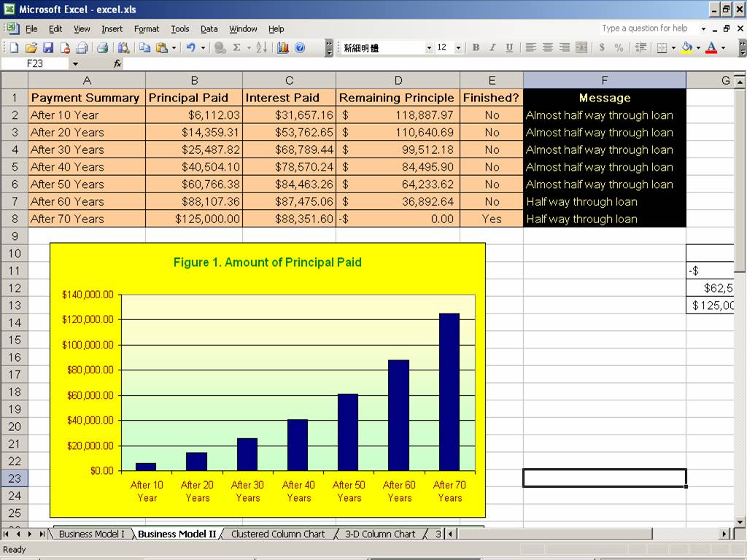The height and width of the screenshot is (560, 747).
Task: Click the Insert Function fx button
Action: click(117, 63)
